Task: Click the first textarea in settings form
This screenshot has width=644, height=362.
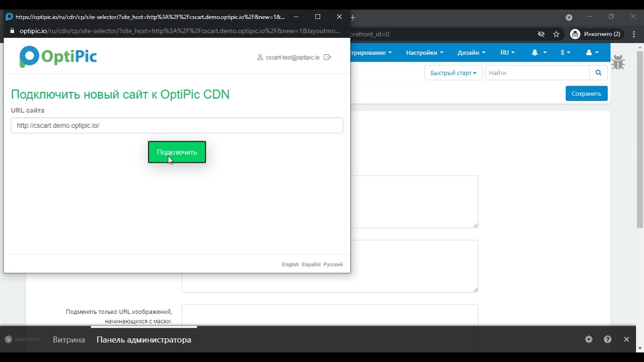Action: click(x=414, y=202)
